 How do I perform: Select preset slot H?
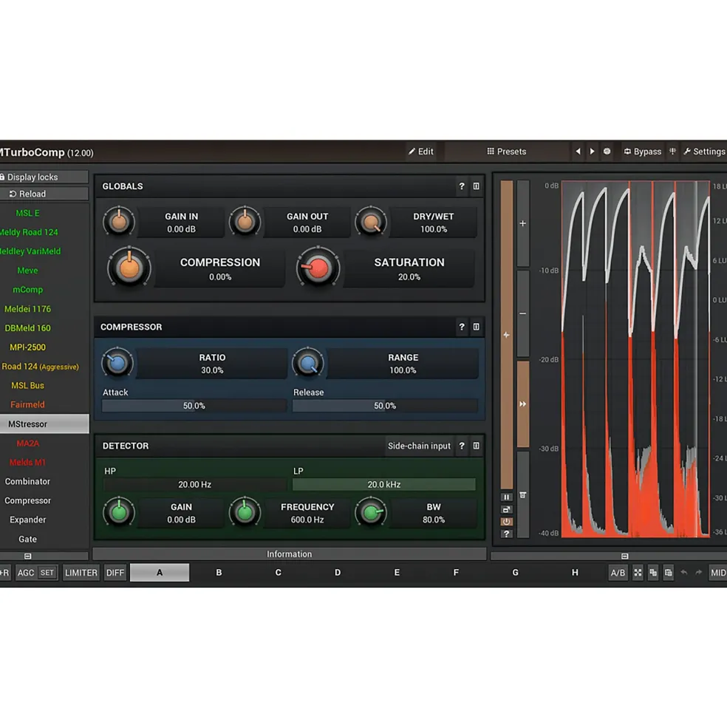(x=575, y=573)
